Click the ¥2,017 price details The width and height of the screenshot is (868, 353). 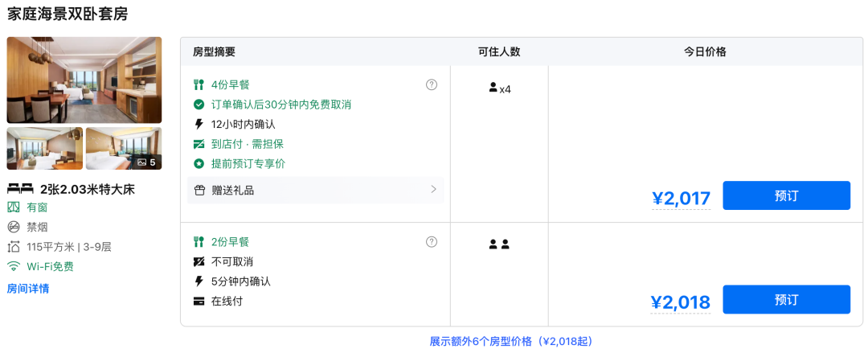681,198
